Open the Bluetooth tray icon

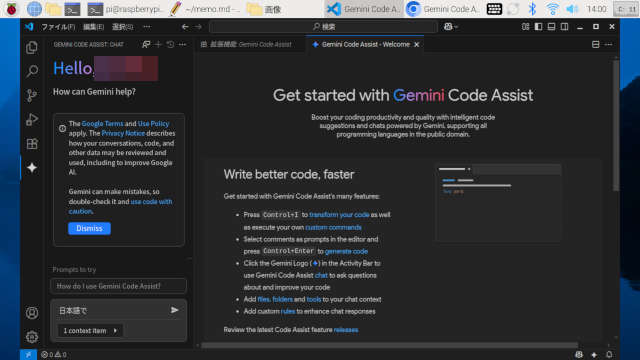[x=532, y=9]
